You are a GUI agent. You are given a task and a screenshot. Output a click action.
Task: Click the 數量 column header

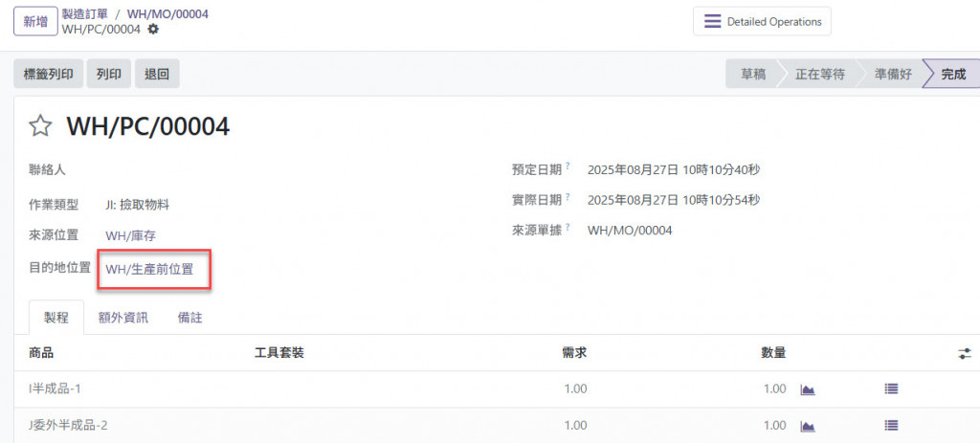(773, 353)
